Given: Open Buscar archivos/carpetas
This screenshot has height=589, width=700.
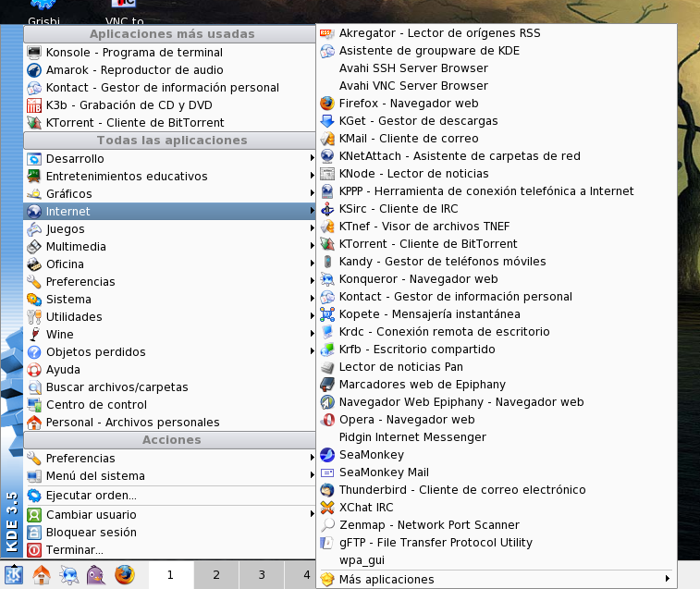Looking at the screenshot, I should click(169, 387).
